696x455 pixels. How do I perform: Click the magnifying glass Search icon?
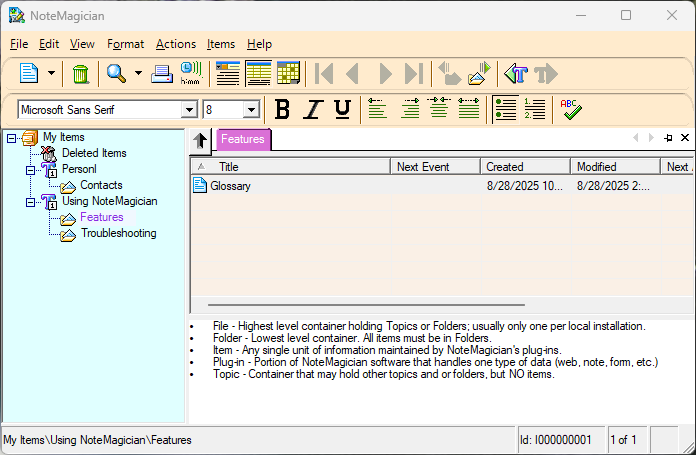[x=116, y=73]
